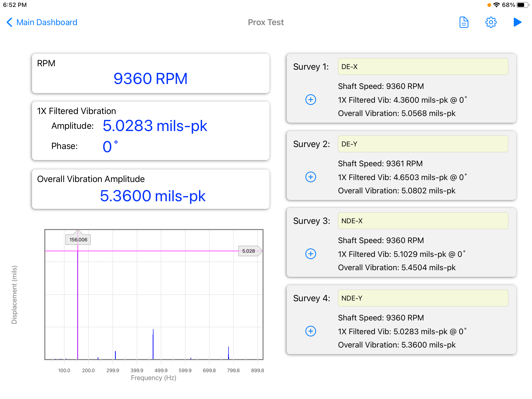Tap 1X Filtered Vib: 5.1029 mils-pk

[x=401, y=254]
